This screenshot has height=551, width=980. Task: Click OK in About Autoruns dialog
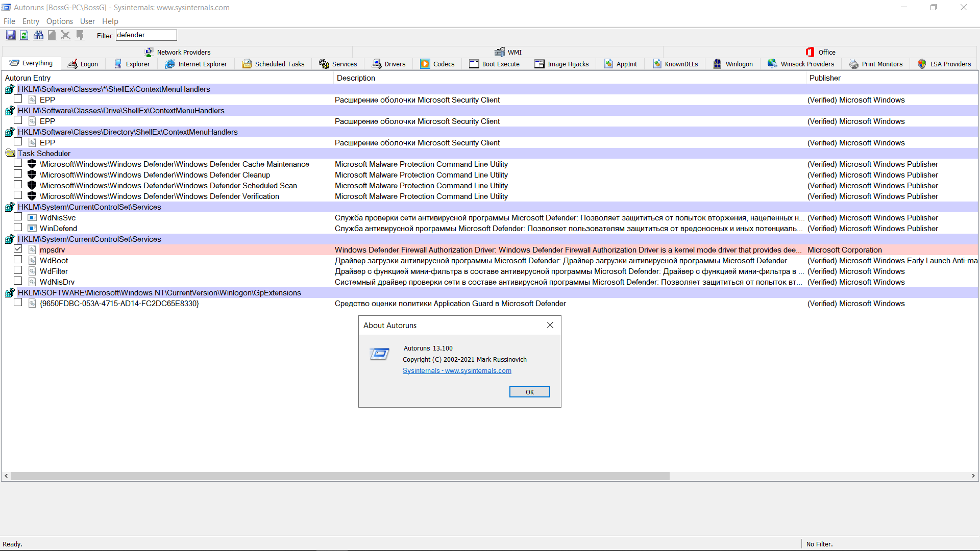(530, 392)
